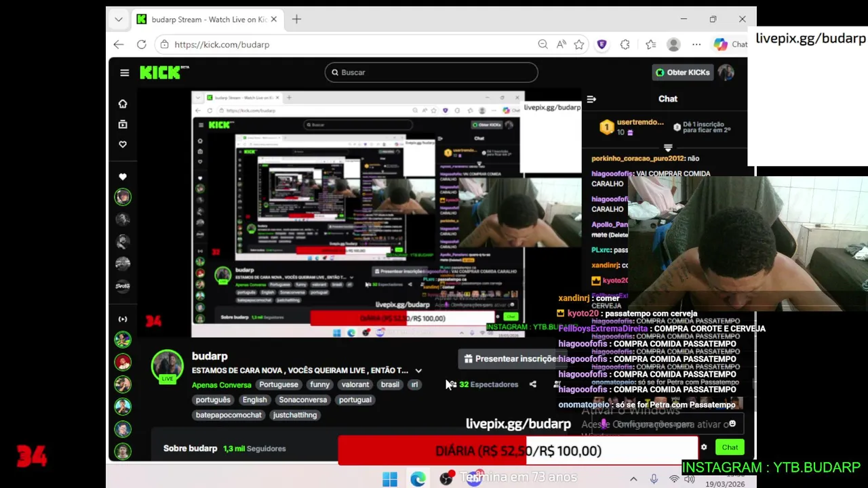Open the Windows Start button
Image resolution: width=868 pixels, height=488 pixels.
[390, 479]
